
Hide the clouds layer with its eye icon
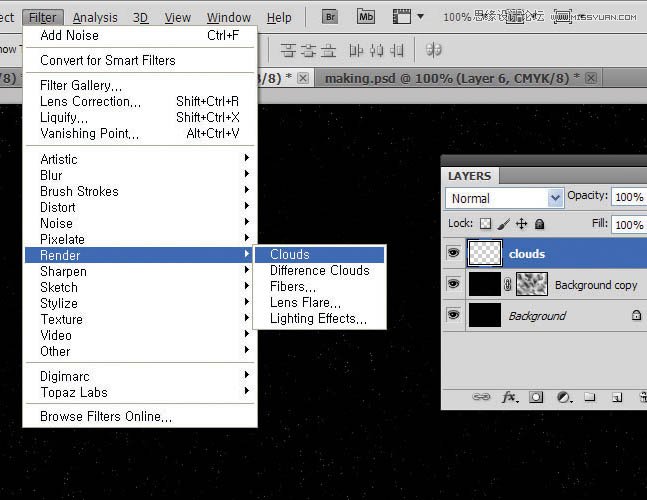click(453, 254)
